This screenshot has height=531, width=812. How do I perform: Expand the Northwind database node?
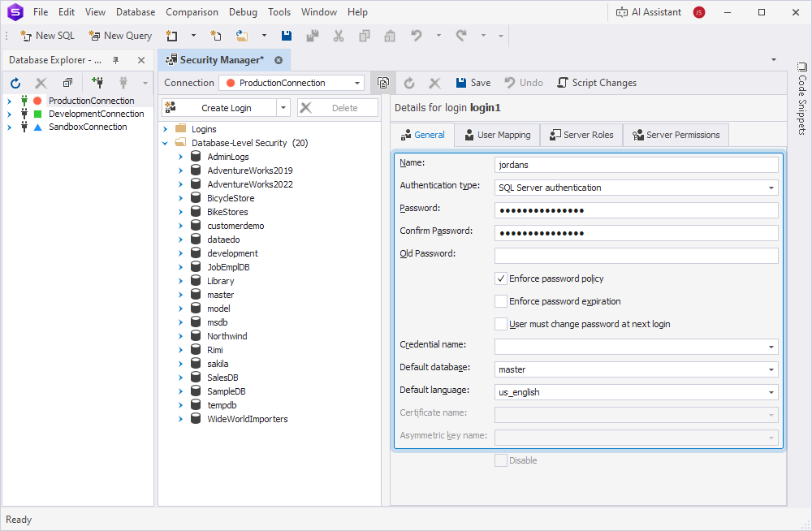180,335
